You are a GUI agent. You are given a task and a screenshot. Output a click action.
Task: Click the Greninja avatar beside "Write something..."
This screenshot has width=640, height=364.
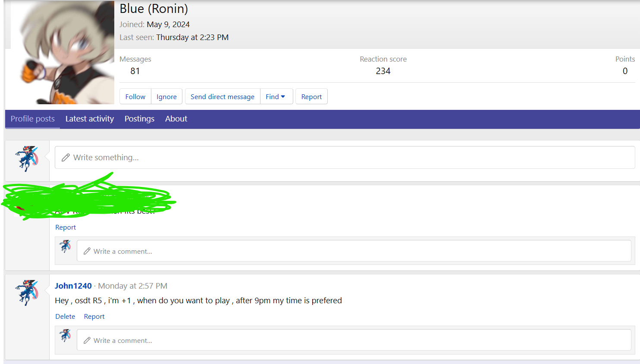click(27, 159)
